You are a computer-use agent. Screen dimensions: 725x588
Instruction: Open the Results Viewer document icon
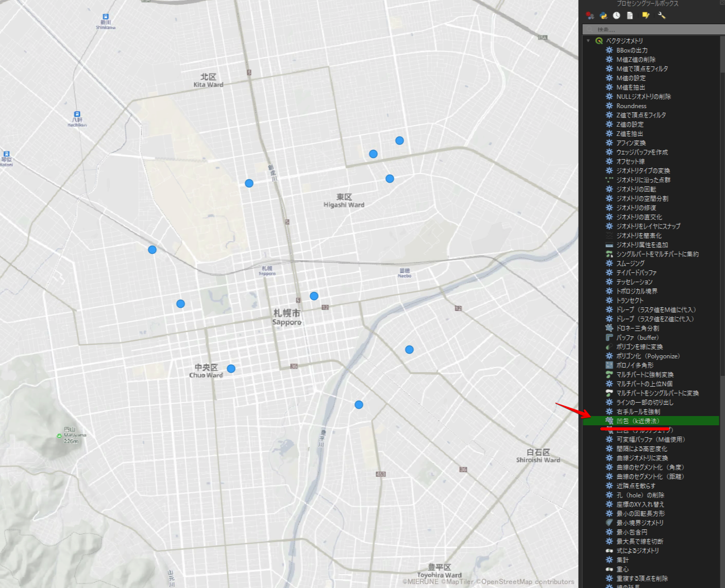630,15
